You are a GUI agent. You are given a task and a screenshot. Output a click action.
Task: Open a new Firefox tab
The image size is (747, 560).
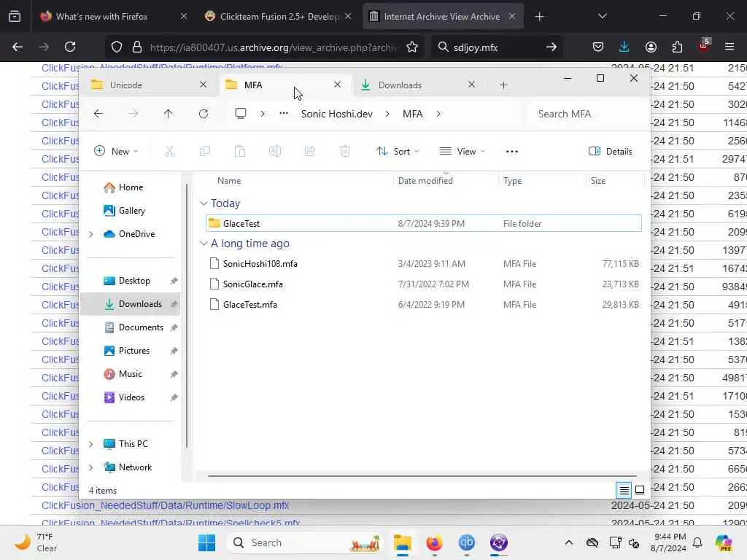pos(539,17)
